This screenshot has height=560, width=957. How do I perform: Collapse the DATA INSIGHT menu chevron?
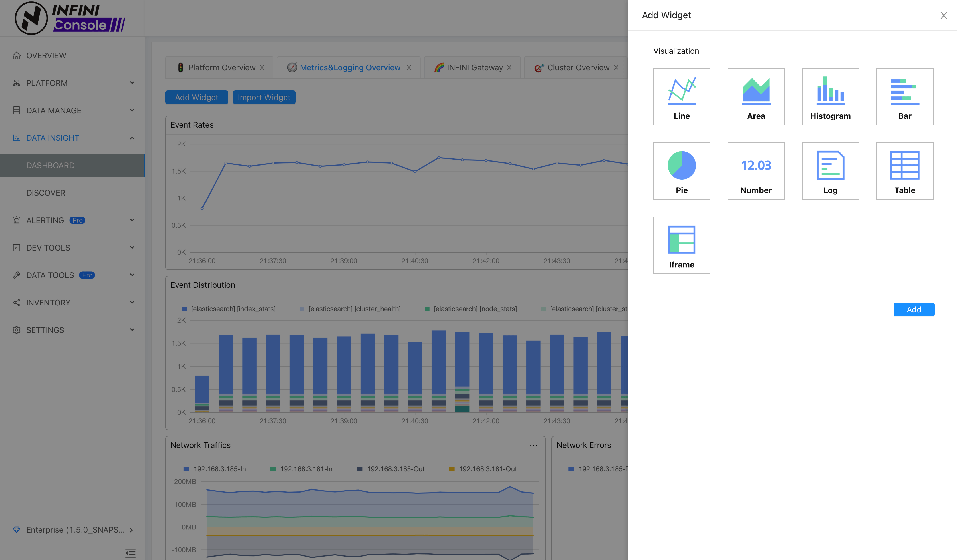132,138
